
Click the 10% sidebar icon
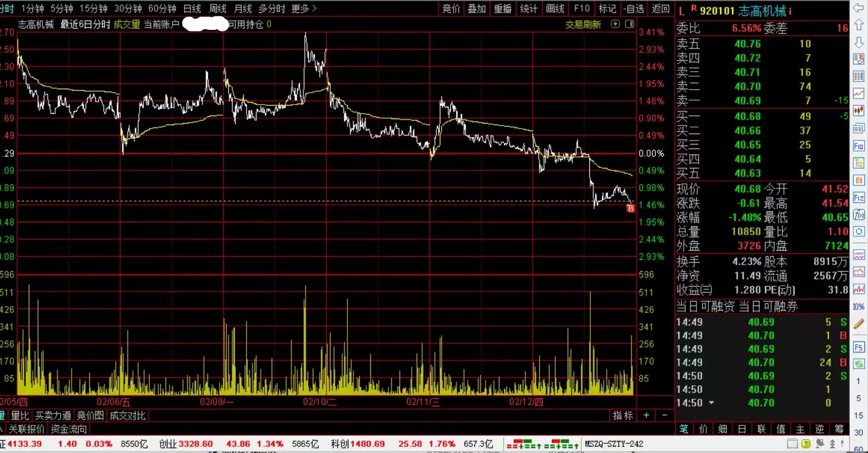pyautogui.click(x=859, y=306)
